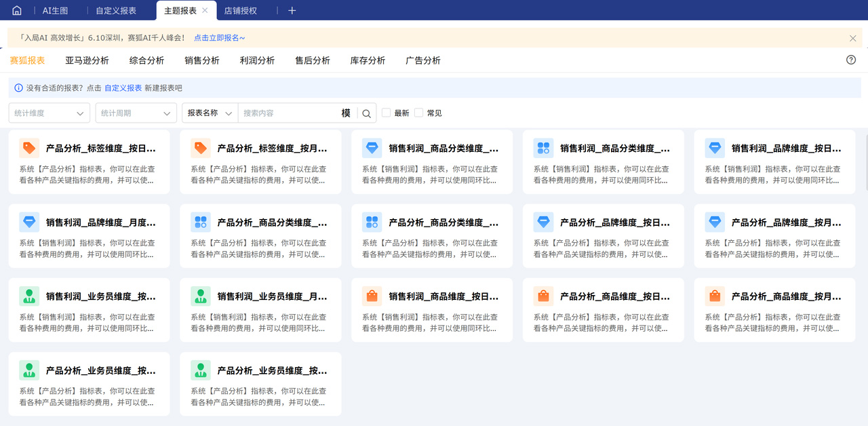Check the 最新 checkbox
This screenshot has height=426, width=868.
click(x=386, y=113)
